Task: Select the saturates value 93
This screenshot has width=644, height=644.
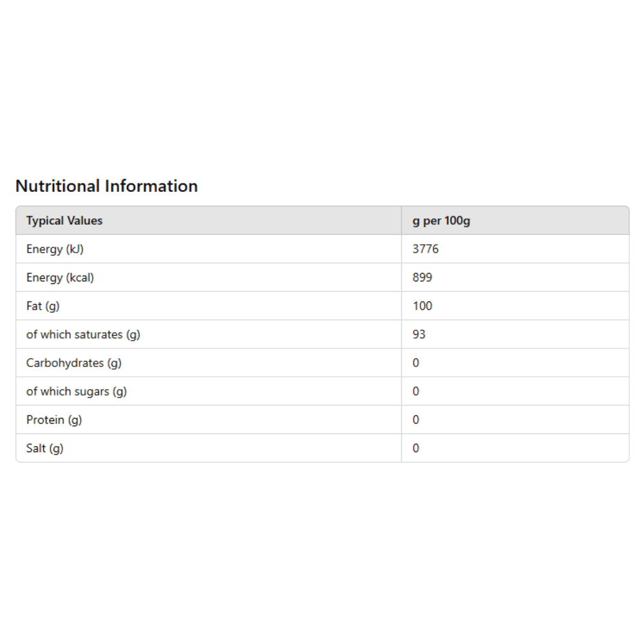Action: (x=419, y=334)
